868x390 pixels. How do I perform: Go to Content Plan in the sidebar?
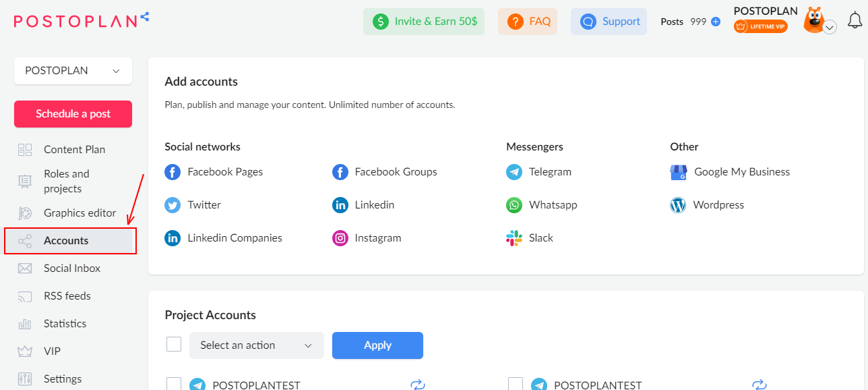click(74, 150)
